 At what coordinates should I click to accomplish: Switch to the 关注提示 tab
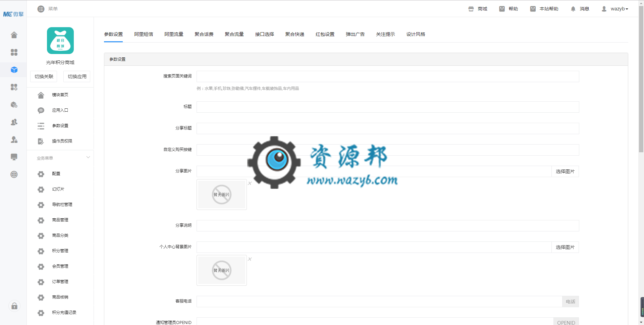click(x=385, y=34)
